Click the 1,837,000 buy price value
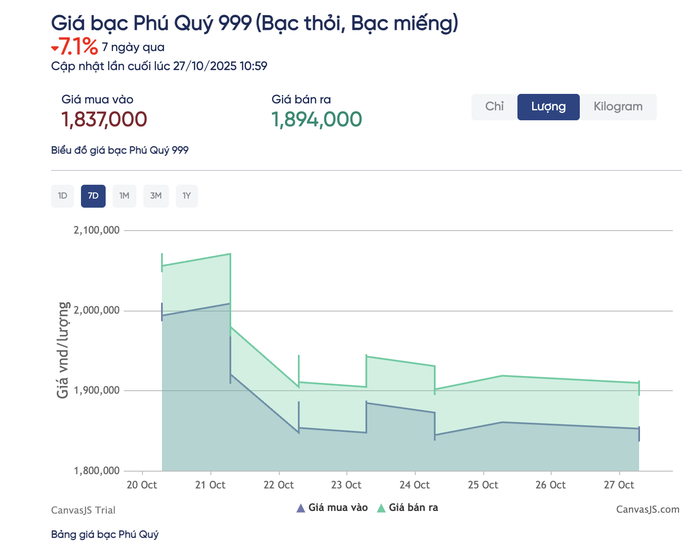 pos(104,120)
